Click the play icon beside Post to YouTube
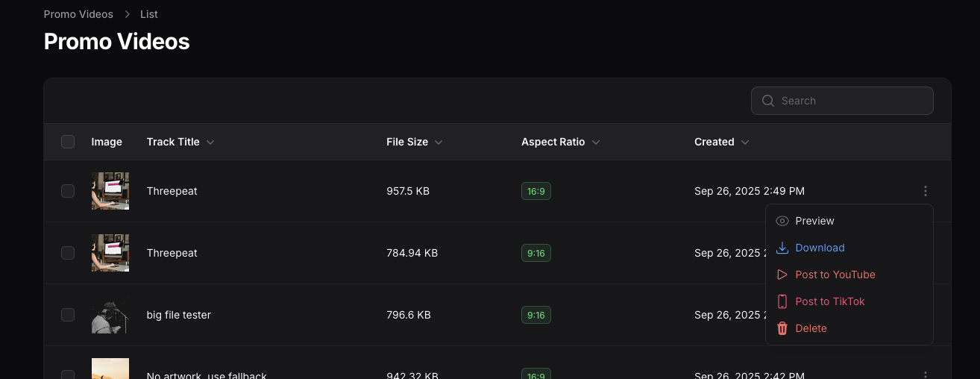Viewport: 980px width, 379px height. (x=782, y=275)
